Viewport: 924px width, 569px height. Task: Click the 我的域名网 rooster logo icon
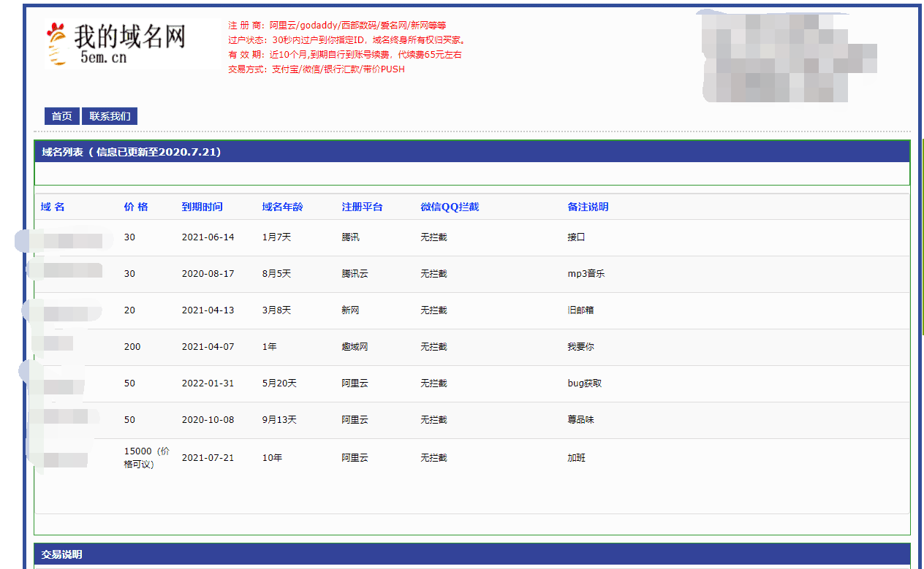57,41
